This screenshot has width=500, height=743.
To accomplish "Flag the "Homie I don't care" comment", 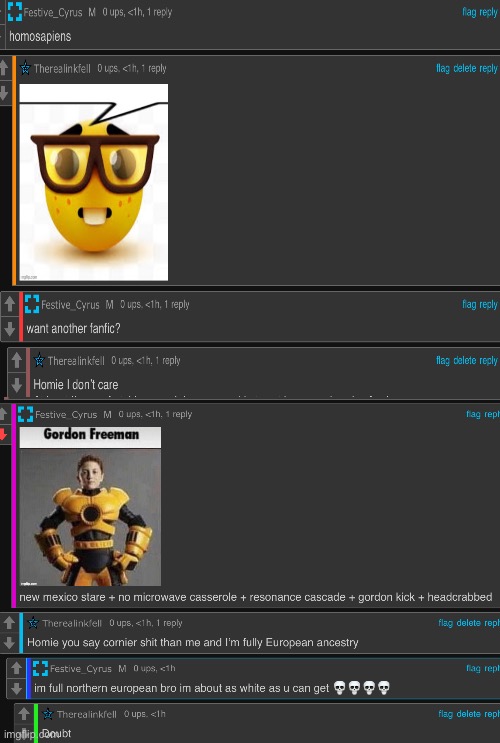I will 443,360.
